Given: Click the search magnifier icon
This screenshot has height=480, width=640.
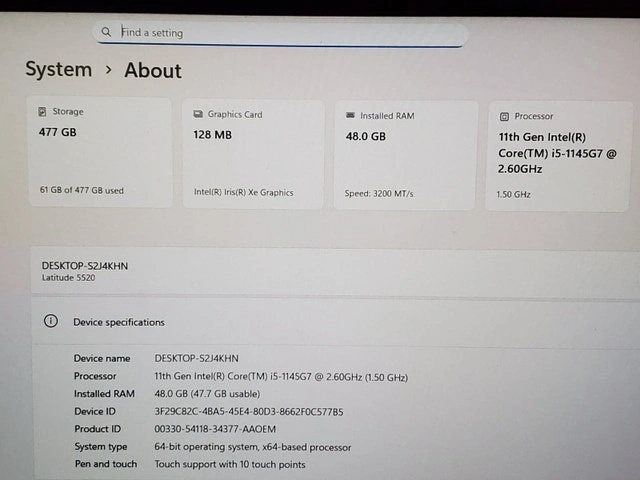Looking at the screenshot, I should click(106, 32).
